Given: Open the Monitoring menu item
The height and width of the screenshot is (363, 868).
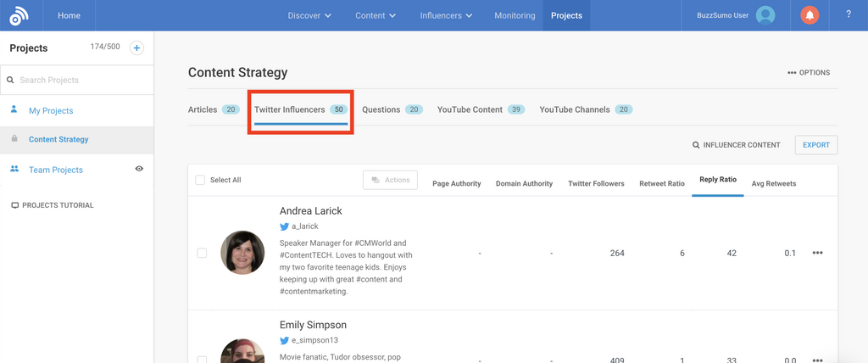Looking at the screenshot, I should 514,15.
